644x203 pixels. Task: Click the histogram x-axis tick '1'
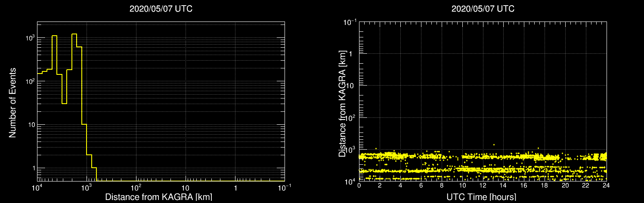235,188
